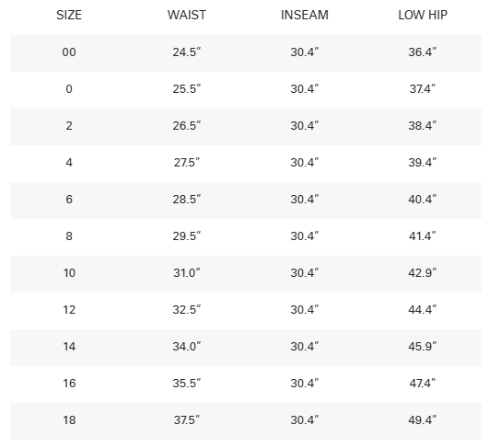Select the size 8 row label
Viewport: 489px width, 448px height.
69,235
